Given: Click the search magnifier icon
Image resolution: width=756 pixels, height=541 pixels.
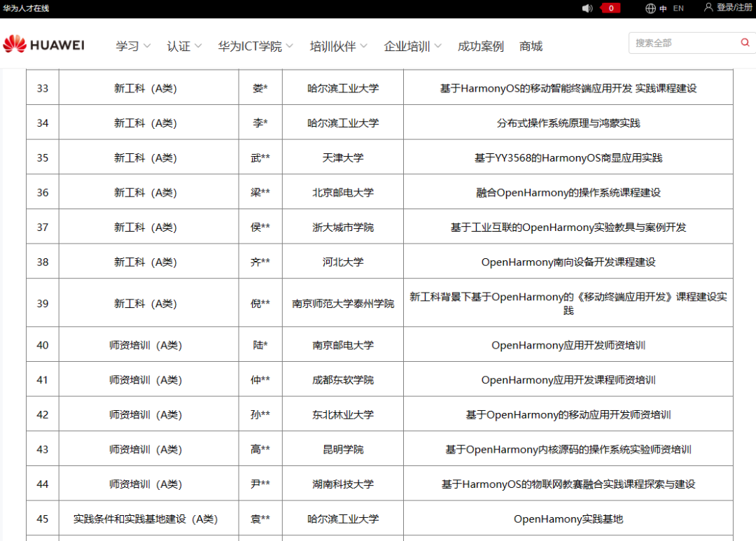Looking at the screenshot, I should click(x=745, y=43).
